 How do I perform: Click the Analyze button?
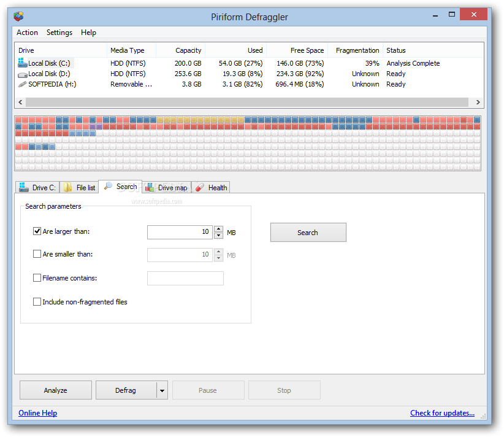point(56,390)
